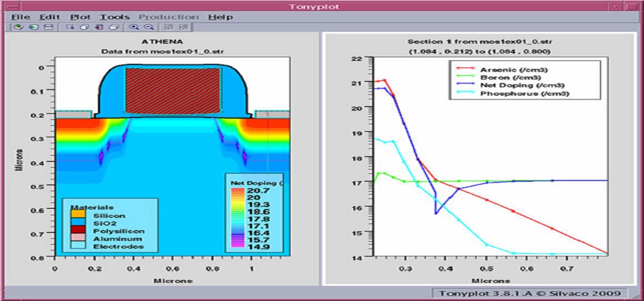Click the zoom in magnifier icon
This screenshot has width=644, height=301.
click(134, 27)
